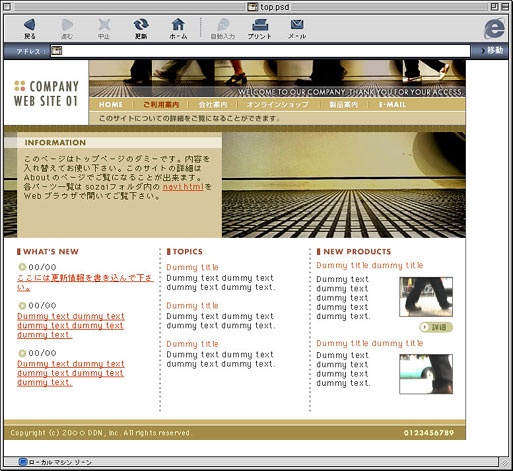Follow the navi.html link

(183, 187)
